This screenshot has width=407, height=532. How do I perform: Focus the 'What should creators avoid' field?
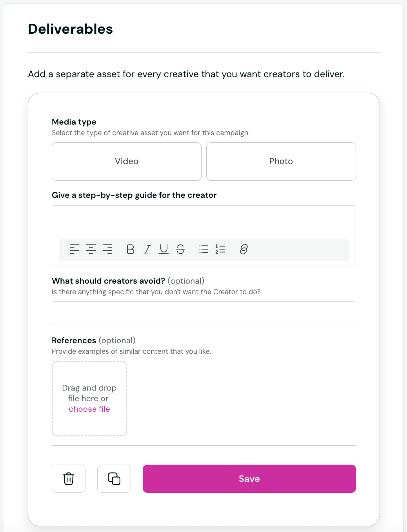203,313
